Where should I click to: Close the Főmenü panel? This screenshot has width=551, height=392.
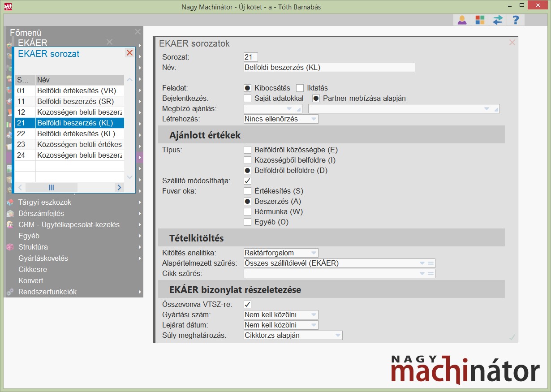[x=138, y=32]
